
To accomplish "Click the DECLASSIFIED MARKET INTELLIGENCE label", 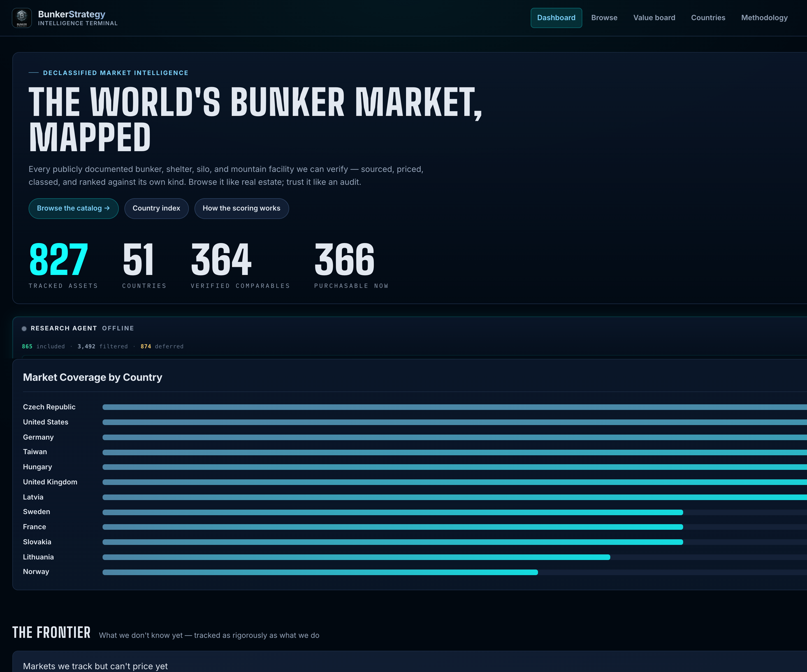I will point(116,73).
